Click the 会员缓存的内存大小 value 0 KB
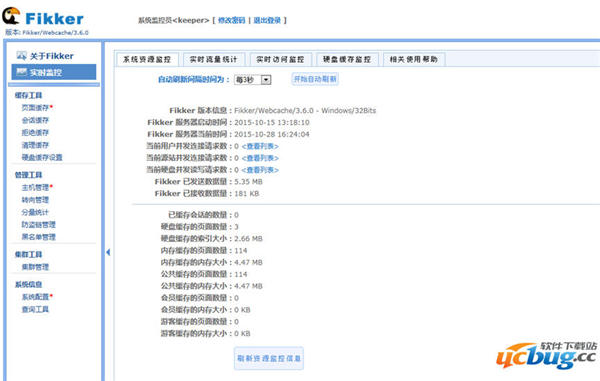Viewport: 600px width, 381px height. coord(242,310)
